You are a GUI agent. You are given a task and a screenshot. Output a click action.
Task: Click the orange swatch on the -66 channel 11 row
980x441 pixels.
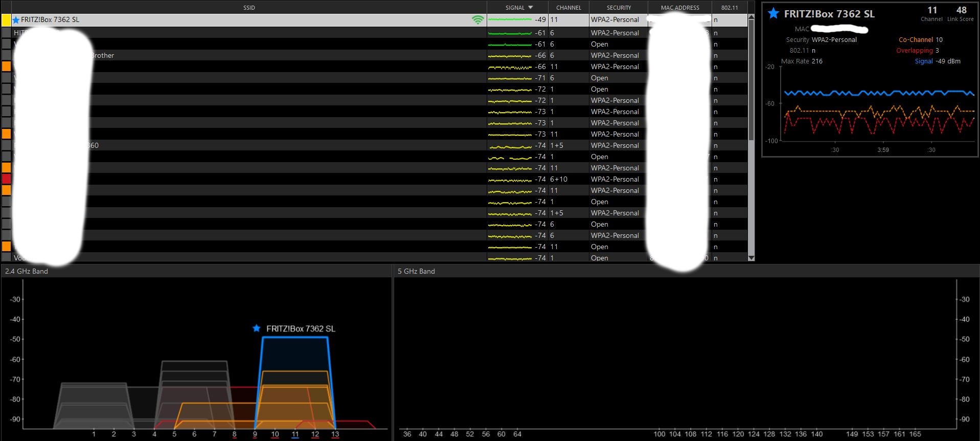pos(6,67)
